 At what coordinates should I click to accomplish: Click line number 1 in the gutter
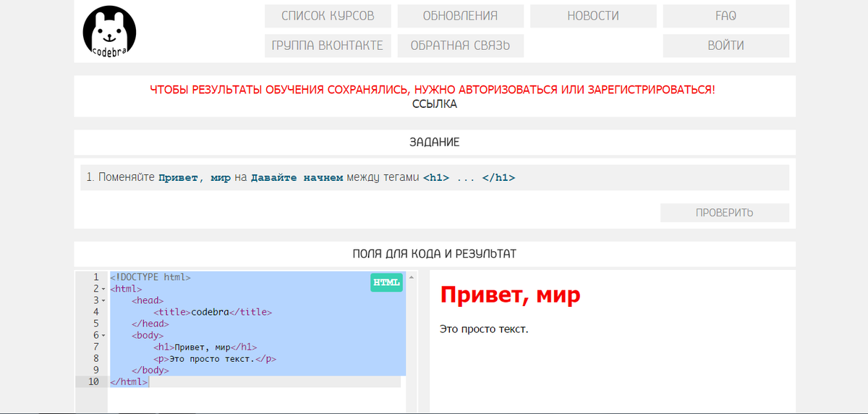(x=95, y=277)
